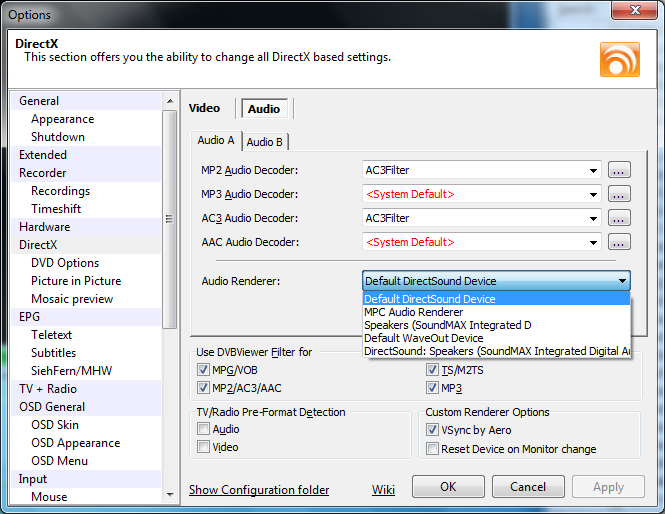Disable VSync by Aero option
665x514 pixels.
[x=432, y=430]
